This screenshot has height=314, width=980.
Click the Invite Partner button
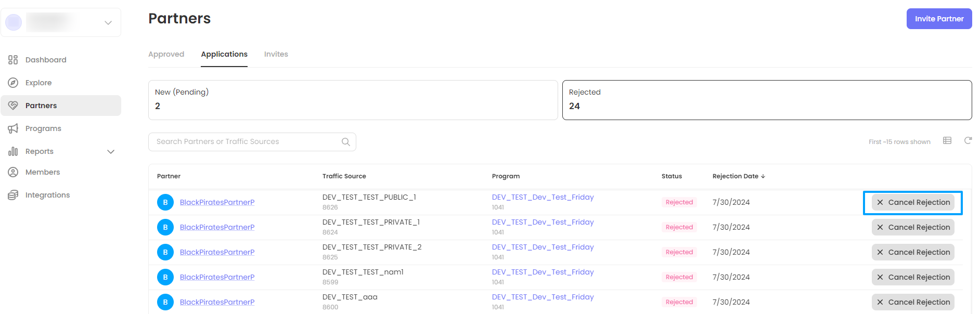[x=939, y=19]
